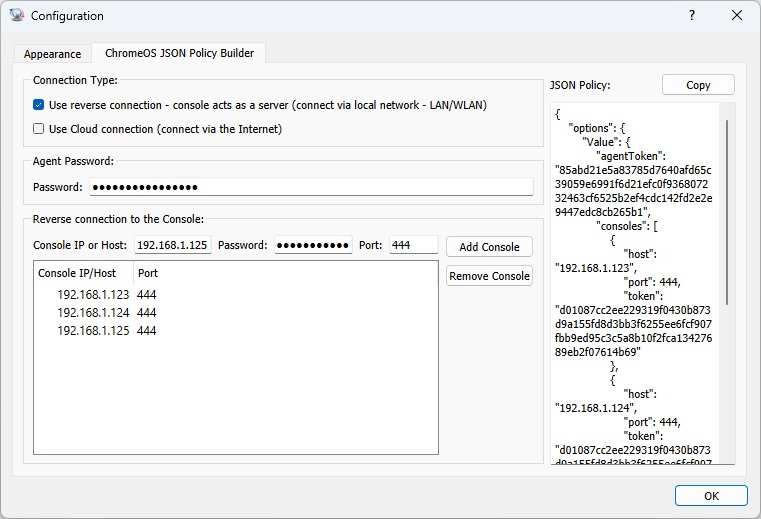Click the Port input field showing 444
Screen dimensions: 761x519
coord(412,246)
